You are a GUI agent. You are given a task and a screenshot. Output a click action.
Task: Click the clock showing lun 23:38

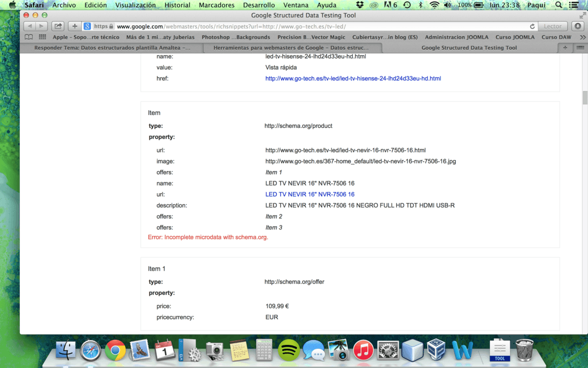click(x=505, y=5)
